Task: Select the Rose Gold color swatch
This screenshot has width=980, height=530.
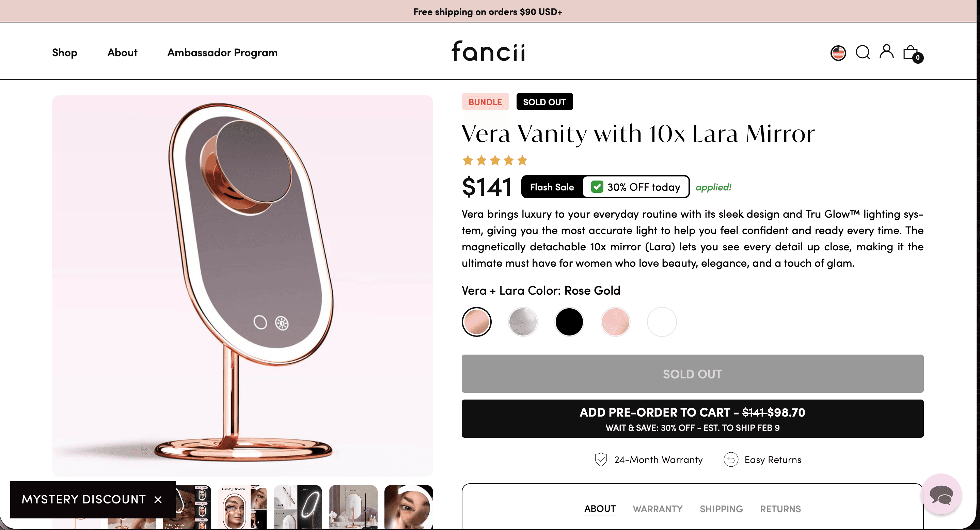Action: click(477, 322)
